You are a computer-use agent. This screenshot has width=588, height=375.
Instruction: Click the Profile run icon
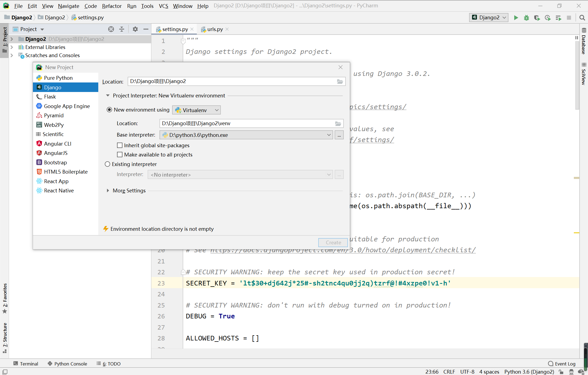(x=548, y=18)
